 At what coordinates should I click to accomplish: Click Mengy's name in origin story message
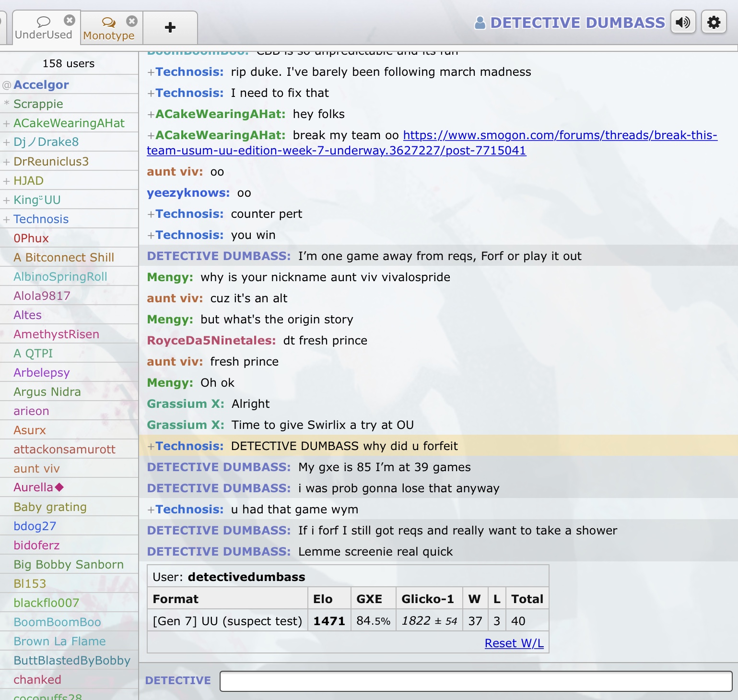[x=169, y=320]
